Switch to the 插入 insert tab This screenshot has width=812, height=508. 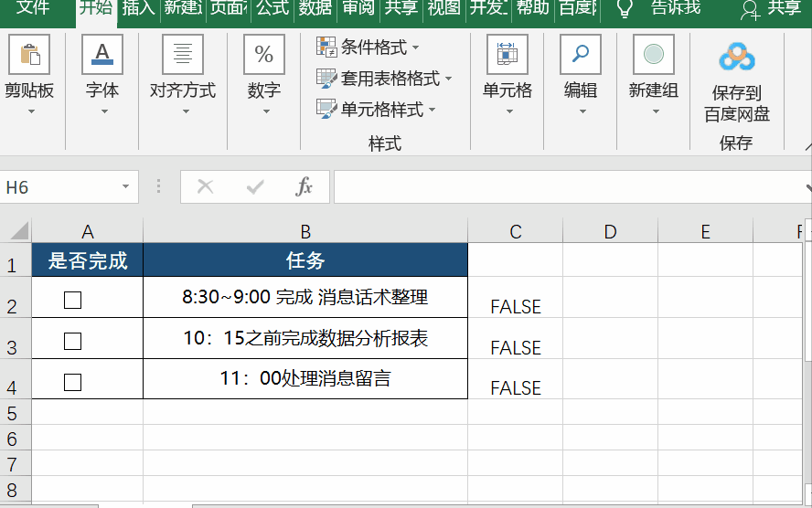(139, 7)
